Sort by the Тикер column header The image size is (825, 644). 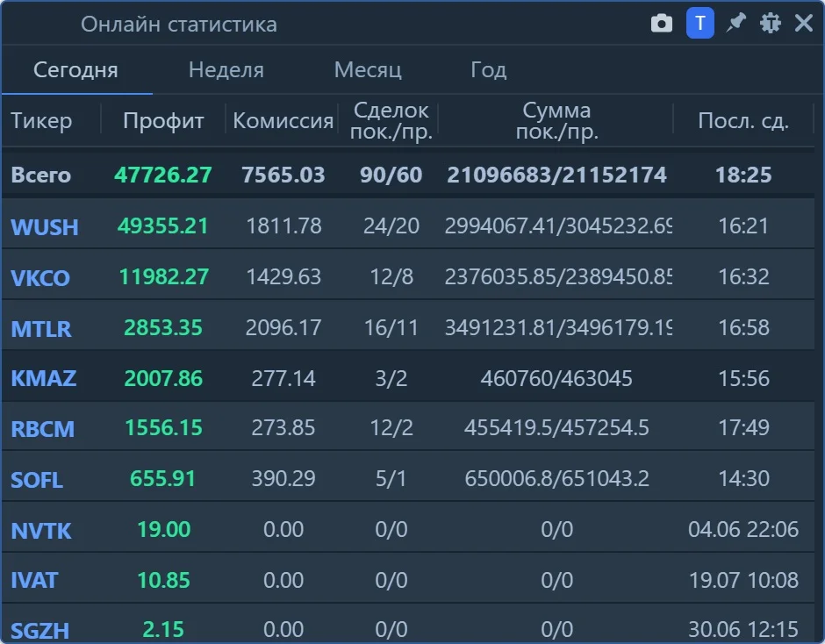pos(41,121)
